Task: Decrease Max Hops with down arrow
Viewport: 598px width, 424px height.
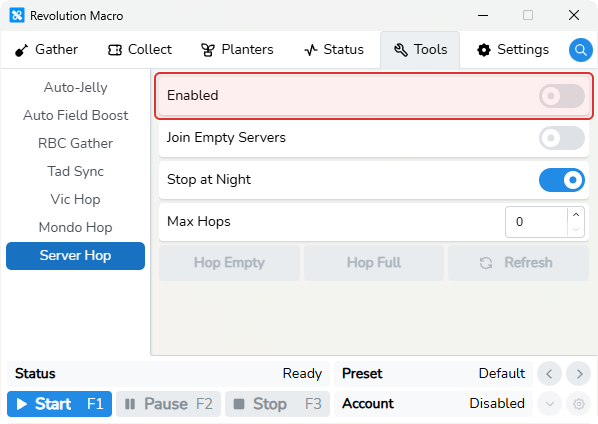Action: click(x=576, y=229)
